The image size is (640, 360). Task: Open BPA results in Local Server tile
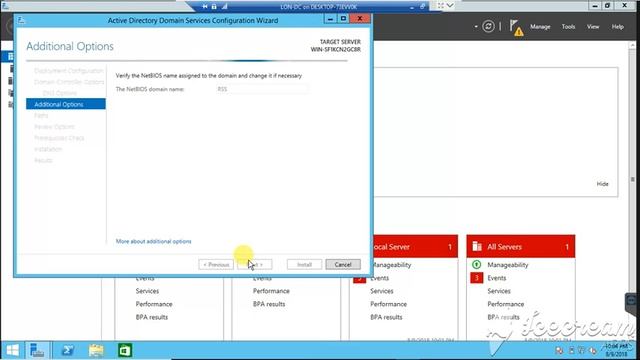386,317
